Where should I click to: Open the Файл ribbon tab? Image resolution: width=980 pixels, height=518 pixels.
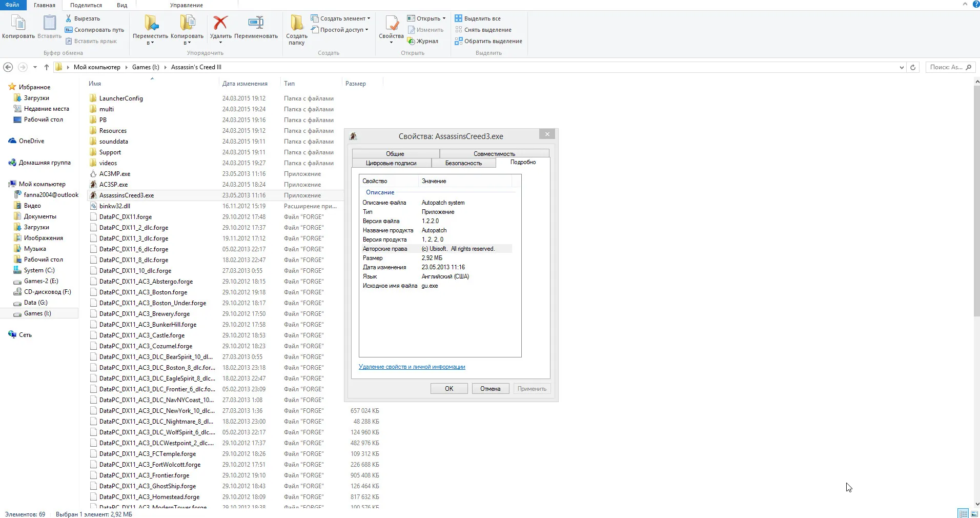point(12,5)
